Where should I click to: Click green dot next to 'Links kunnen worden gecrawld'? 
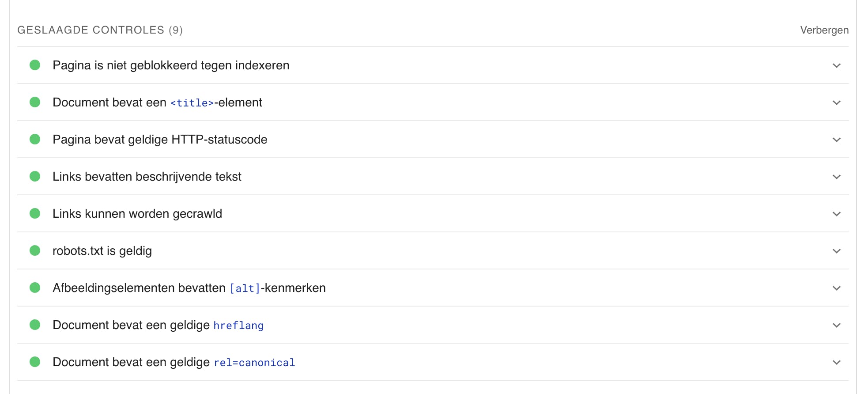(35, 214)
